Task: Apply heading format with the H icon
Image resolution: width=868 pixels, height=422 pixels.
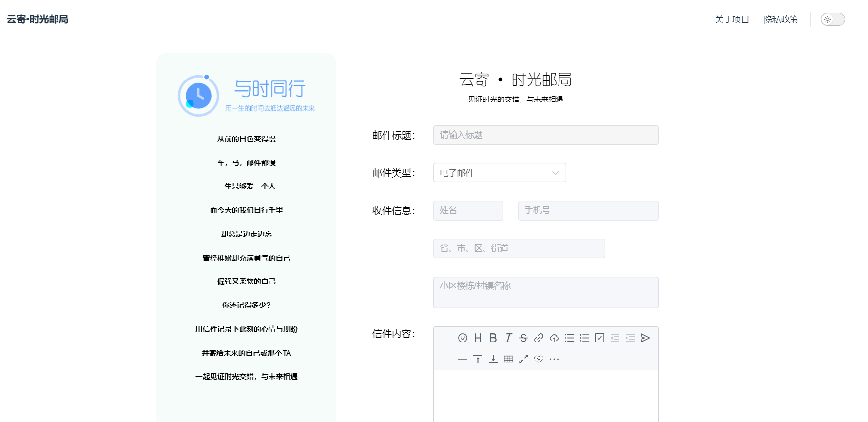Action: (478, 338)
